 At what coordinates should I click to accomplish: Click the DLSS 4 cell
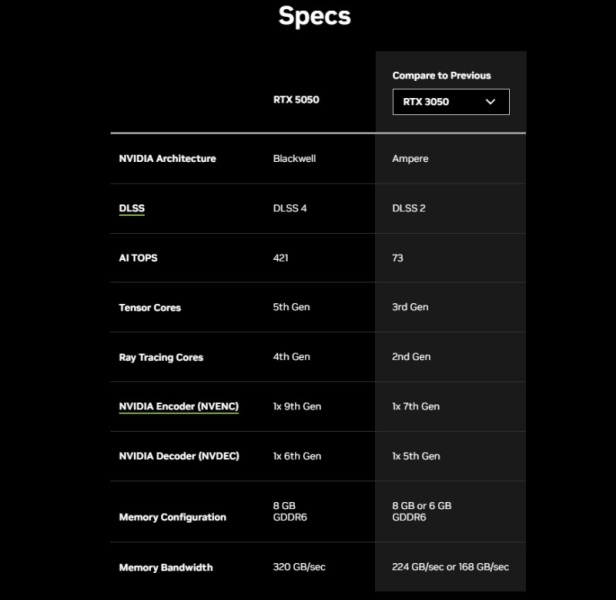pos(290,208)
